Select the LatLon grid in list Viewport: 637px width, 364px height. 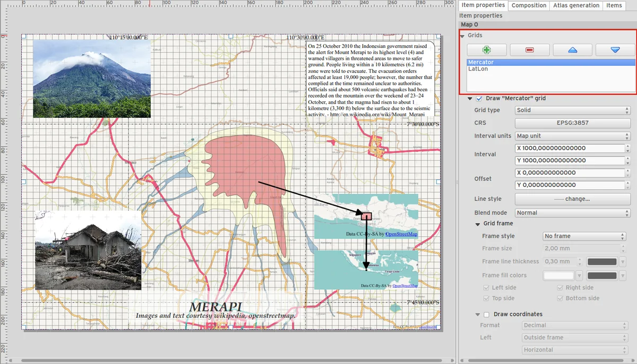click(x=478, y=69)
